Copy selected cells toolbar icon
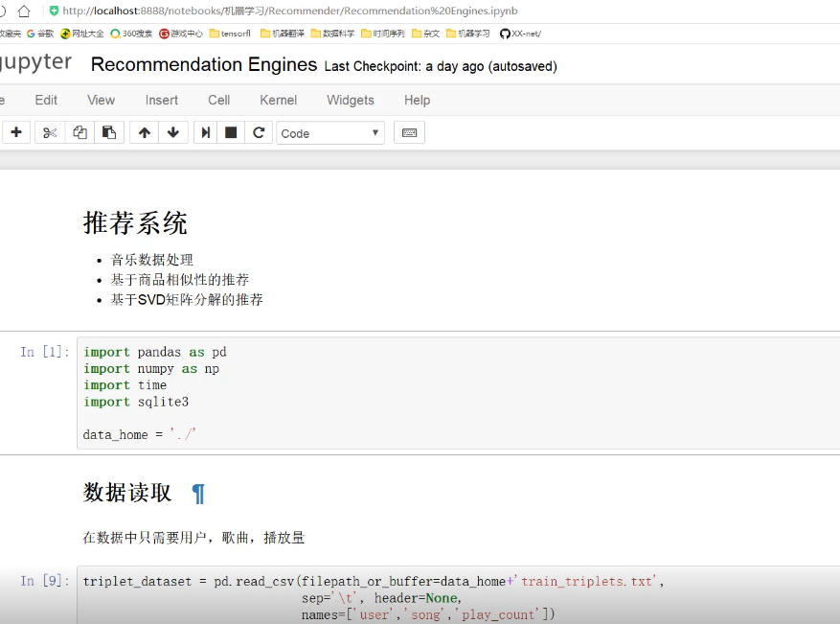 click(79, 133)
